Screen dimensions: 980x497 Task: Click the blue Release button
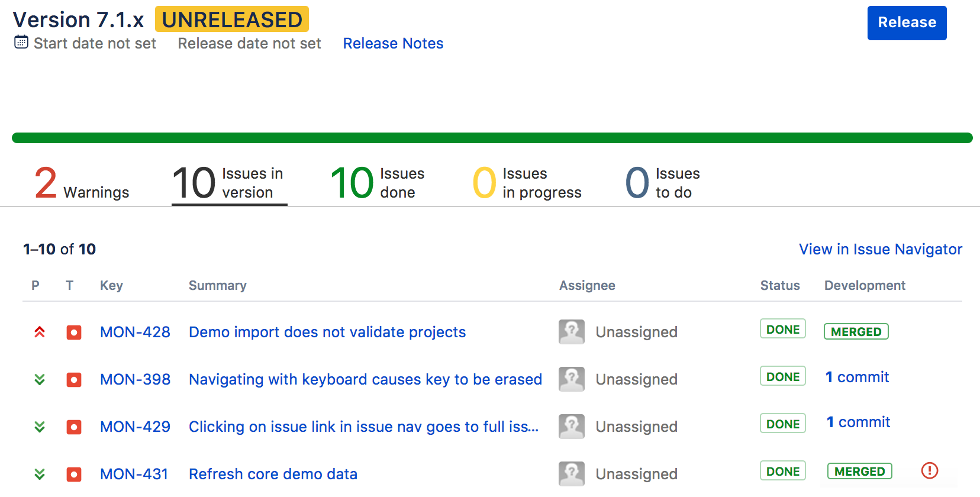pyautogui.click(x=907, y=23)
